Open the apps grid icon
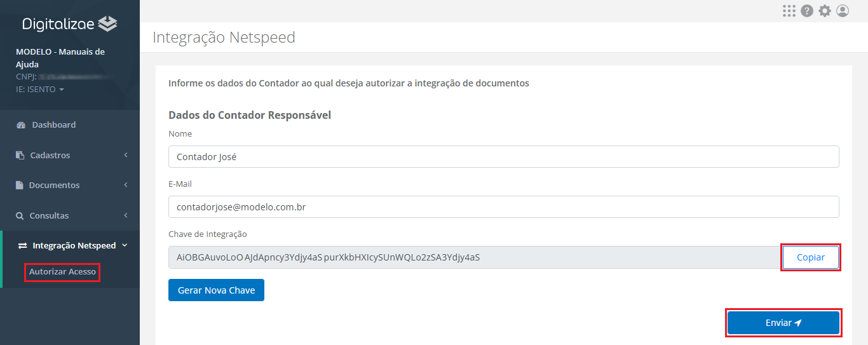The height and width of the screenshot is (345, 868). coord(789,11)
